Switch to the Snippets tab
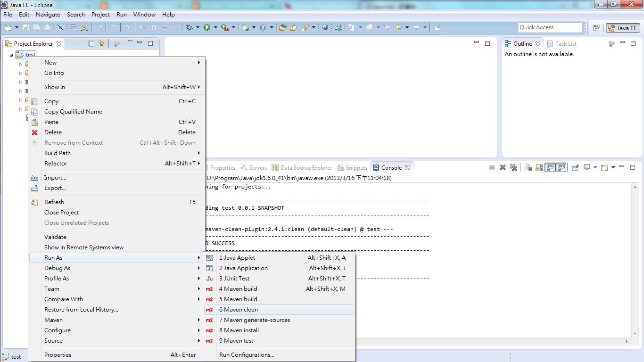Viewport: 644px width, 362px height. (x=352, y=167)
